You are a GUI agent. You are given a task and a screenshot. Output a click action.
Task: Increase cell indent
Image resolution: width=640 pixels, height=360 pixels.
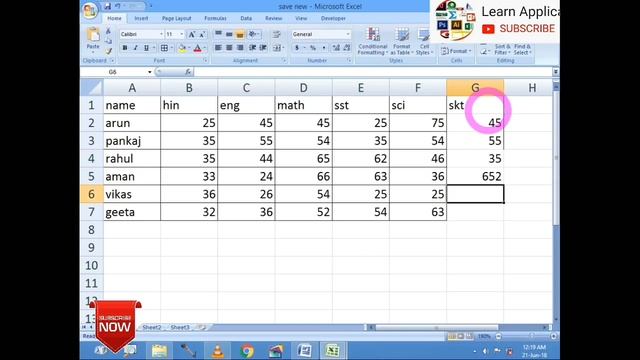click(x=263, y=48)
